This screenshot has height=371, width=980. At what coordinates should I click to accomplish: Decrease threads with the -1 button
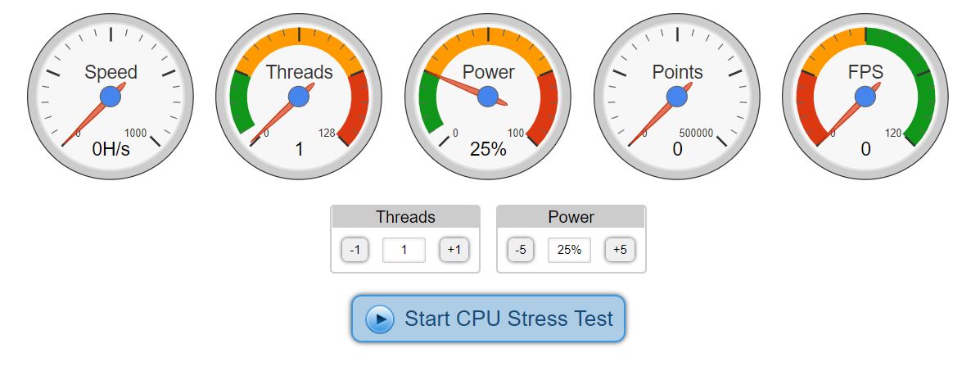[x=355, y=250]
